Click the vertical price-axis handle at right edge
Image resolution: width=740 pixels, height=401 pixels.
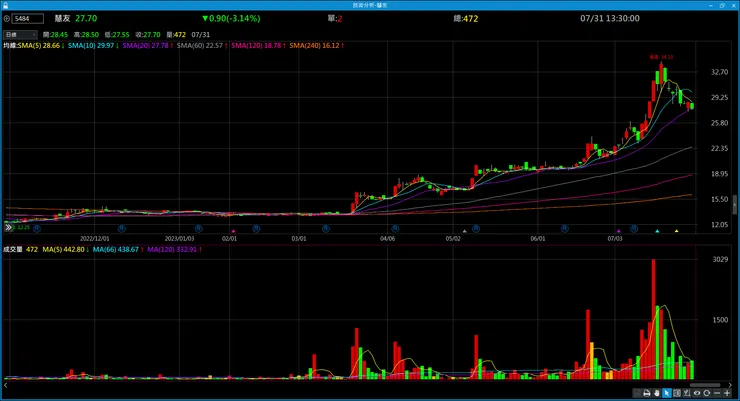(734, 204)
